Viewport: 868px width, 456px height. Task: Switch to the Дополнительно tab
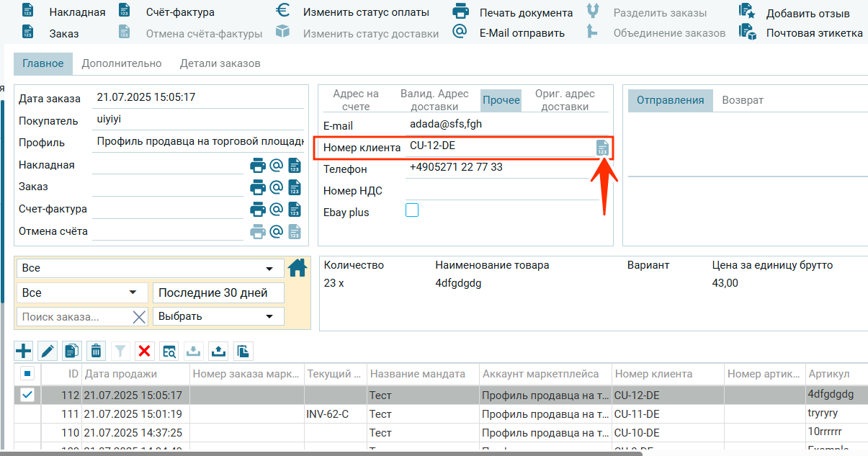121,63
